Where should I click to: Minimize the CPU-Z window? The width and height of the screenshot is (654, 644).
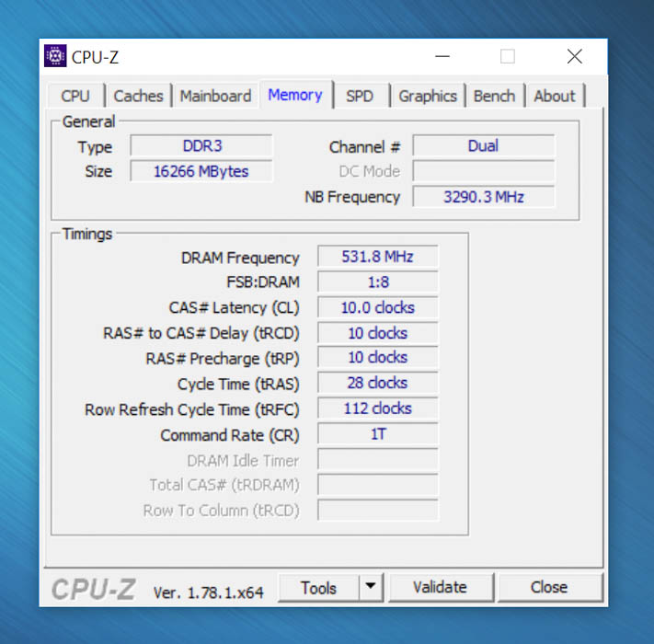click(x=442, y=56)
